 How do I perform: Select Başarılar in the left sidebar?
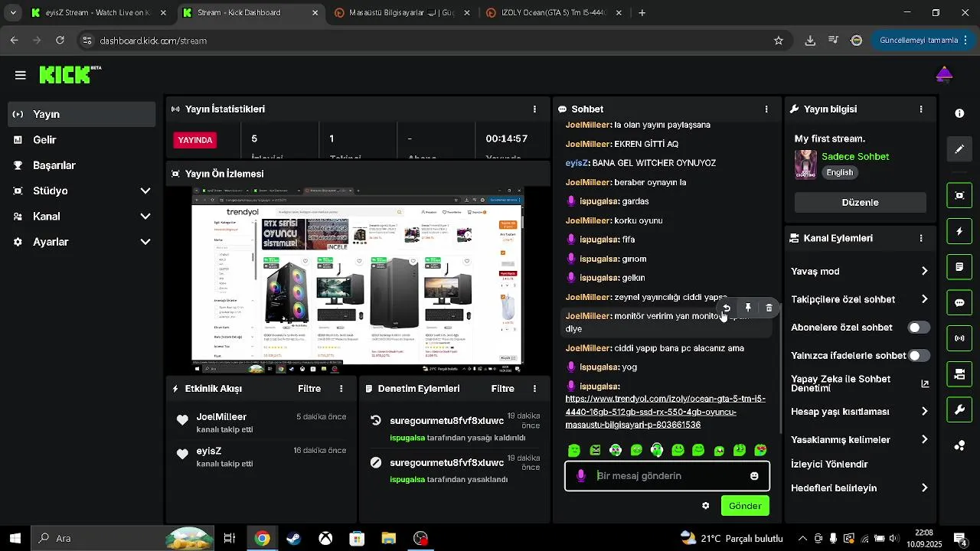pyautogui.click(x=82, y=165)
